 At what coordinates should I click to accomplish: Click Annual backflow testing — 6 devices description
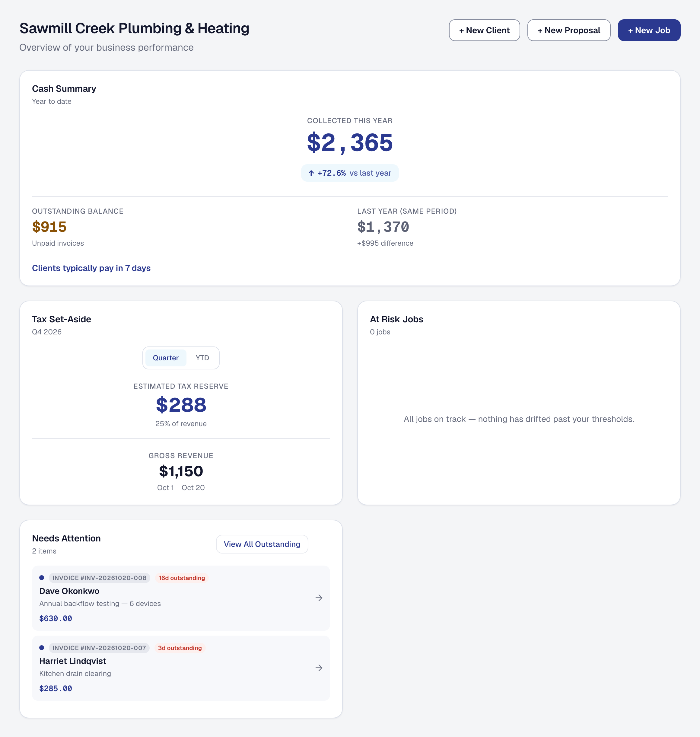pyautogui.click(x=100, y=604)
